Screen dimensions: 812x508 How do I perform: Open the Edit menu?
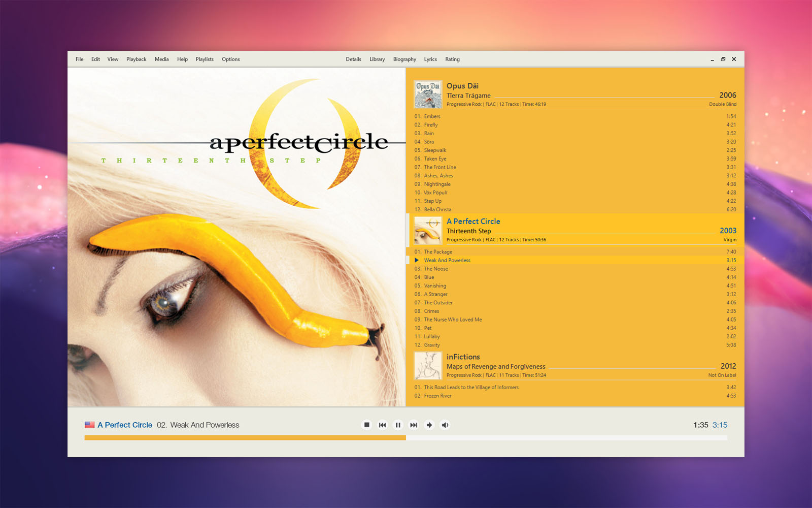coord(95,59)
